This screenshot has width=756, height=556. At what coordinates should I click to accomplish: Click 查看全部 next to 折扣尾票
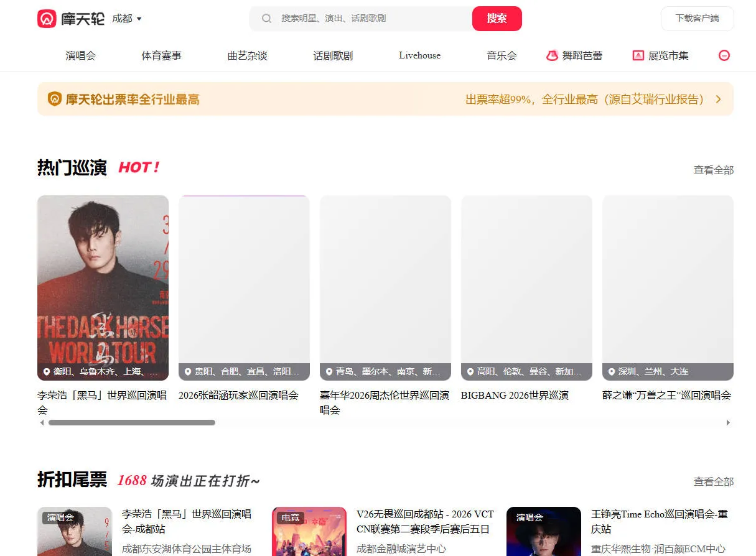click(714, 481)
